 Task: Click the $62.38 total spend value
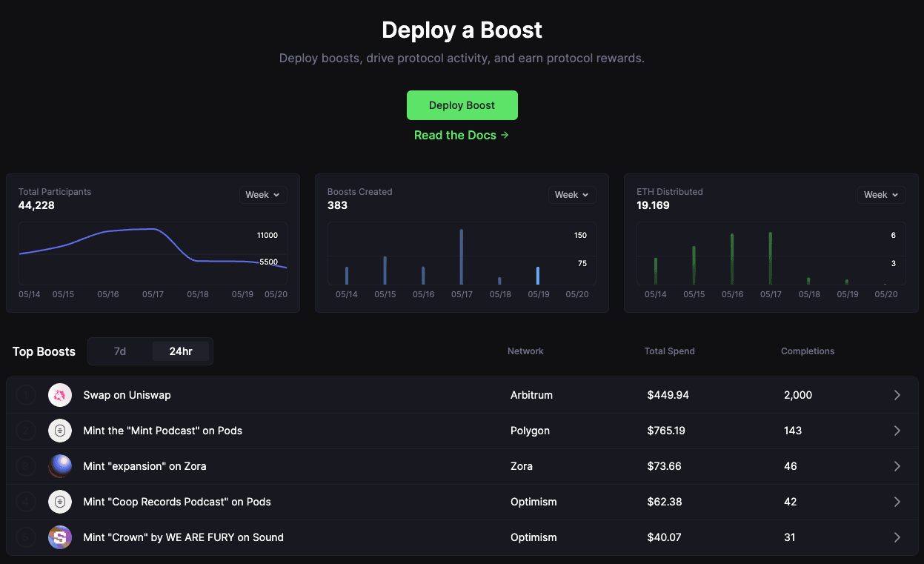(665, 502)
